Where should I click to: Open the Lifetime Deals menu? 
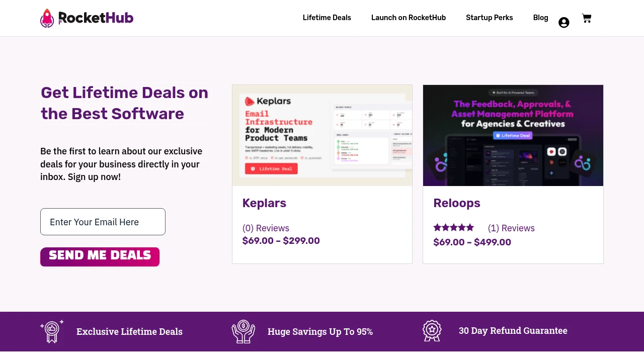pos(327,18)
